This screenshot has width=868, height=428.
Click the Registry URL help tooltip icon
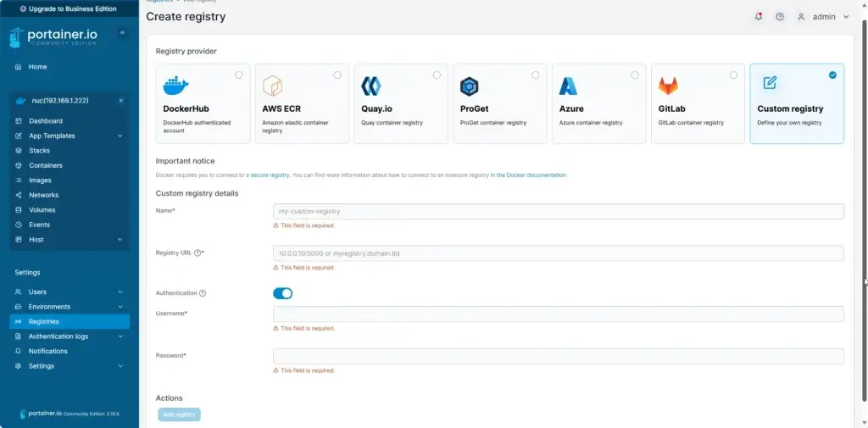[x=198, y=253]
